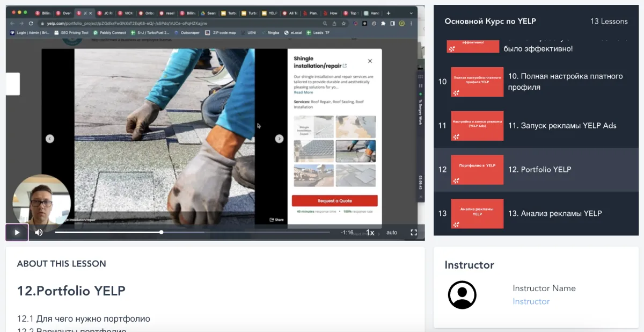Click the -1:16 remaining time display

pos(347,233)
